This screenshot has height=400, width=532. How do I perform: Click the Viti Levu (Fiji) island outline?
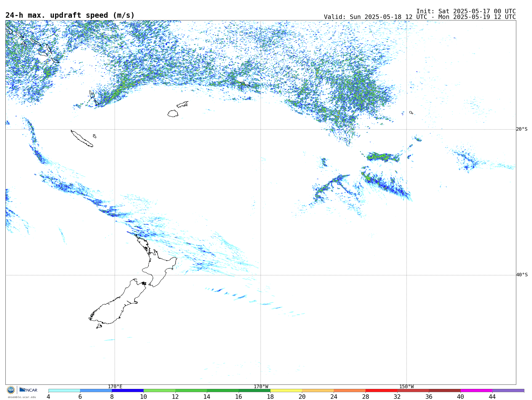(173, 113)
